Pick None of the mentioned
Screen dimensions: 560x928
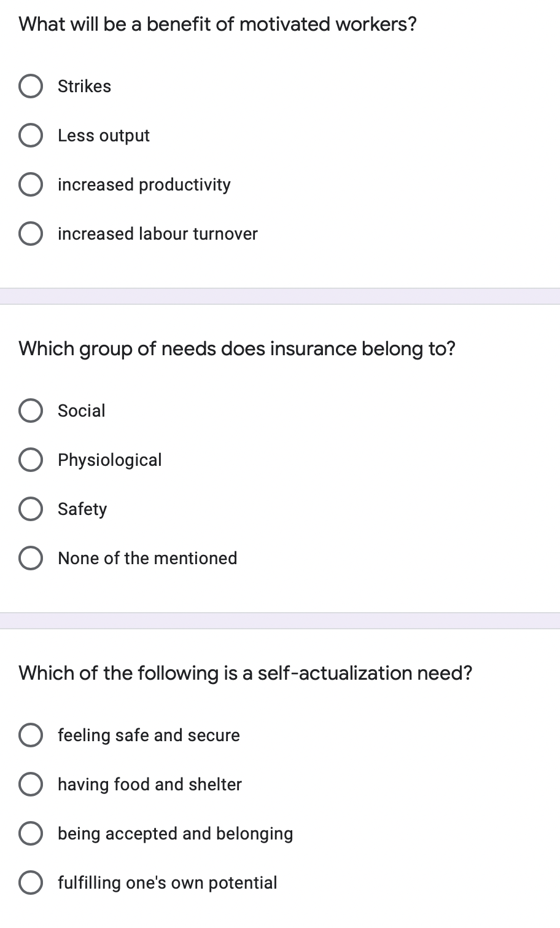click(x=31, y=558)
